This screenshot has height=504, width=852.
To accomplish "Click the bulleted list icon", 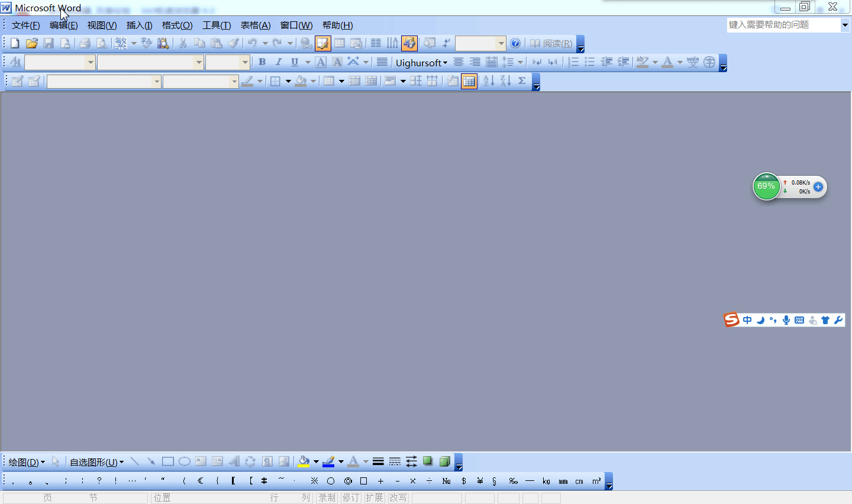I will coord(590,62).
